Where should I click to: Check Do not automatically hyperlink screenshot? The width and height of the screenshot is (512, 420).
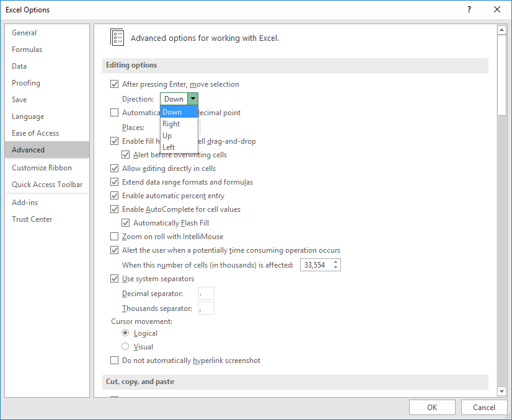(114, 361)
